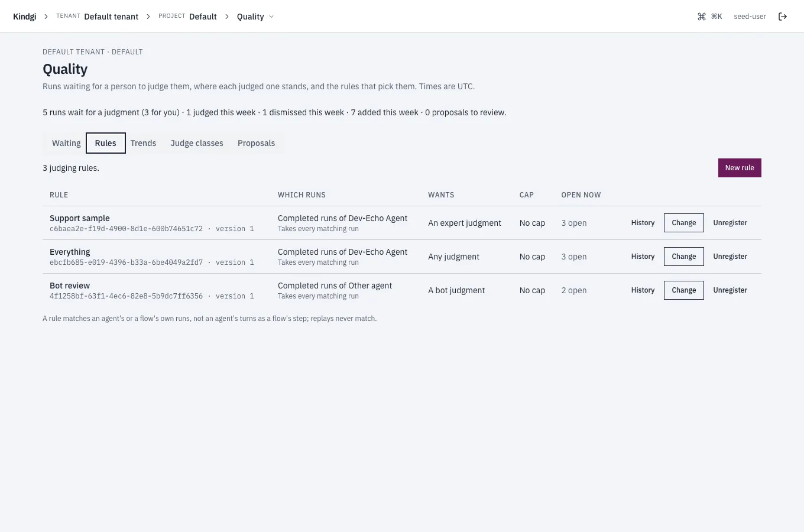This screenshot has width=804, height=532.
Task: Open the Kindgi home link
Action: (x=24, y=17)
